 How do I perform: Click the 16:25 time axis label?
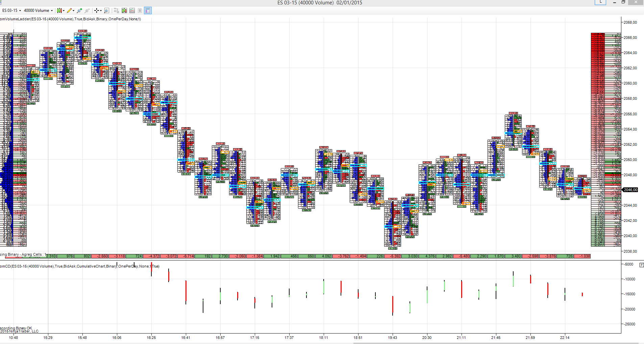(x=151, y=338)
